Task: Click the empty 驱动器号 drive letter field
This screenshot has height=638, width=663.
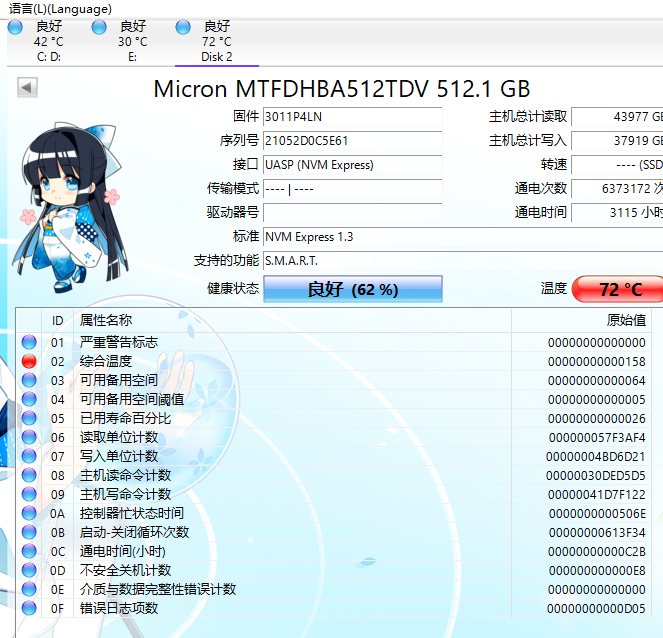Action: (x=353, y=213)
